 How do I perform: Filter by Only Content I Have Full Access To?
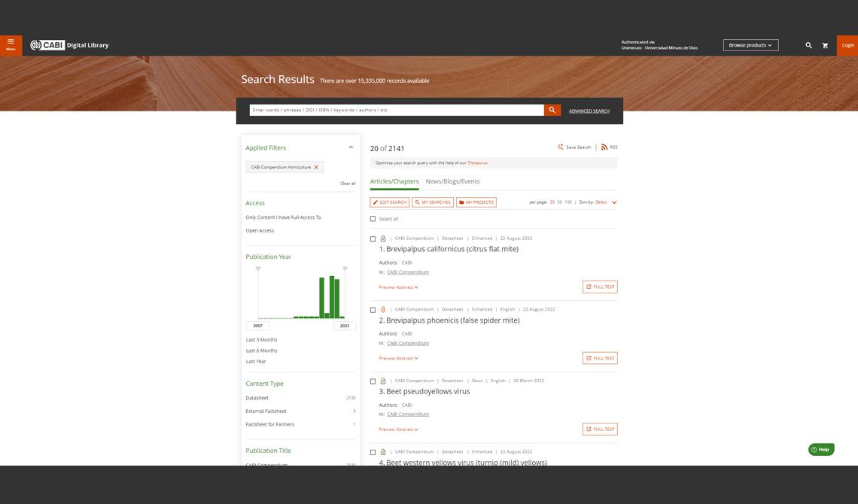click(x=284, y=217)
